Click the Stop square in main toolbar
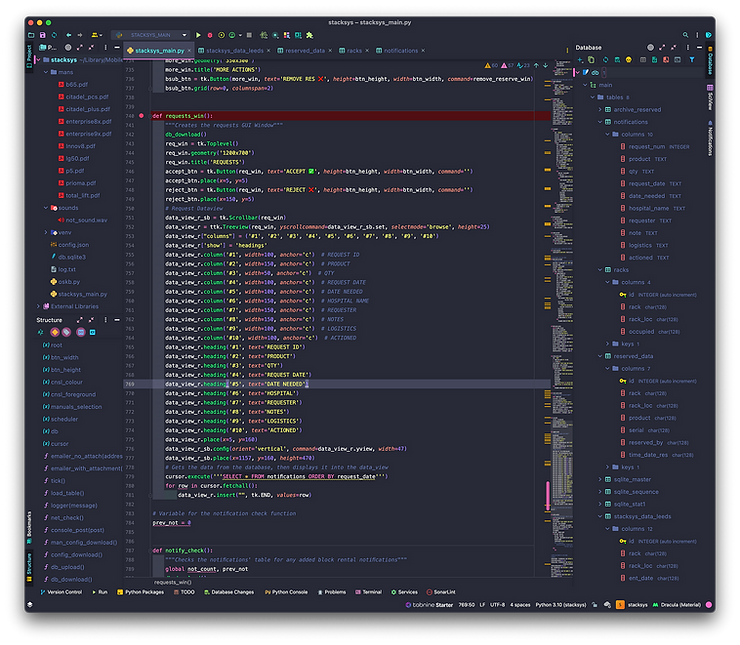Viewport: 740px width, 645px height. (249, 35)
